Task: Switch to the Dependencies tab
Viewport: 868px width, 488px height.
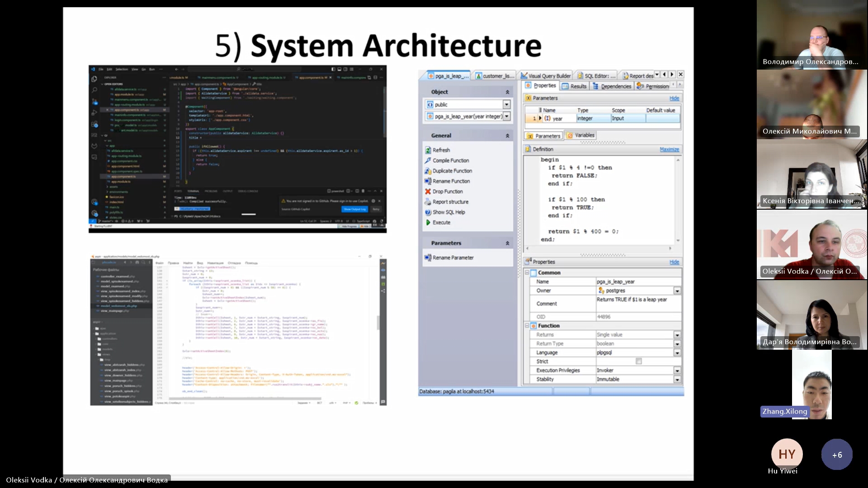Action: coord(612,86)
